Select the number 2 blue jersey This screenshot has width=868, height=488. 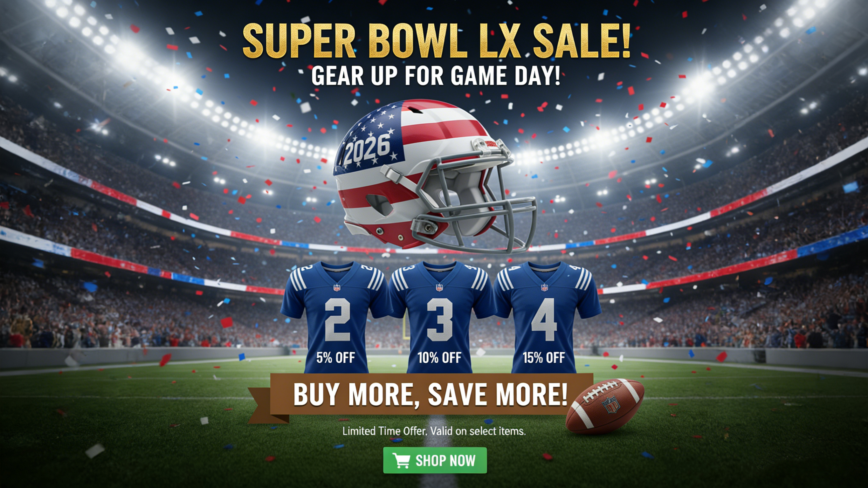pos(336,317)
